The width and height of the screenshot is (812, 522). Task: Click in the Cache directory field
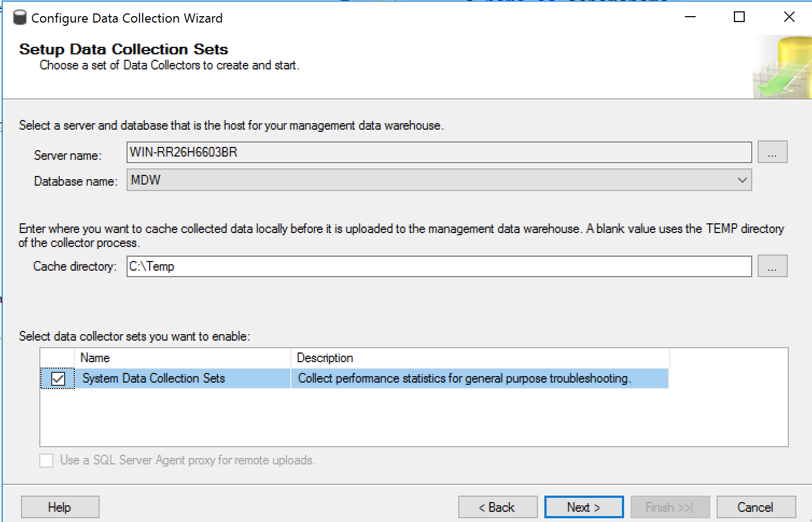(438, 266)
